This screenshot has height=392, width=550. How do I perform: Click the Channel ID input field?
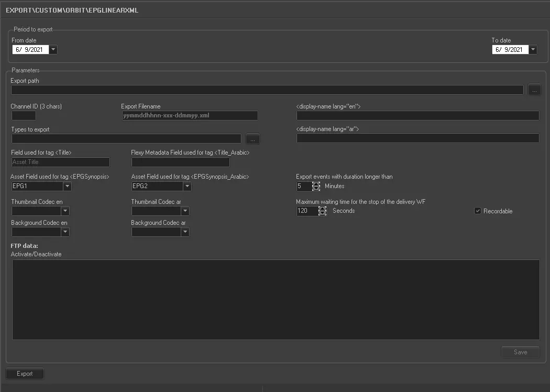tap(24, 115)
